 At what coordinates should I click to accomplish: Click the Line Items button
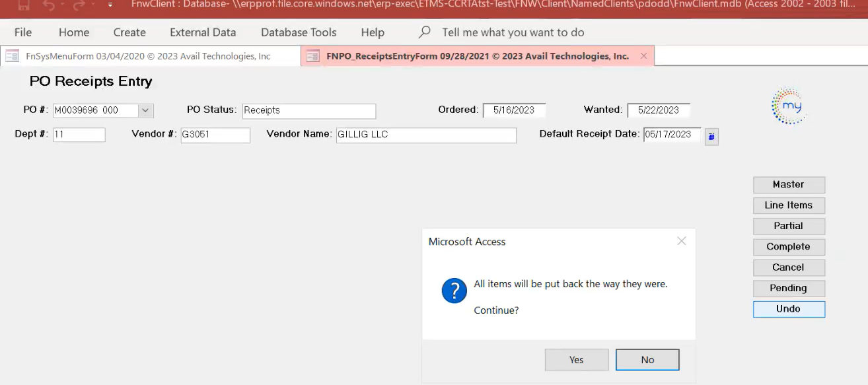click(x=789, y=205)
